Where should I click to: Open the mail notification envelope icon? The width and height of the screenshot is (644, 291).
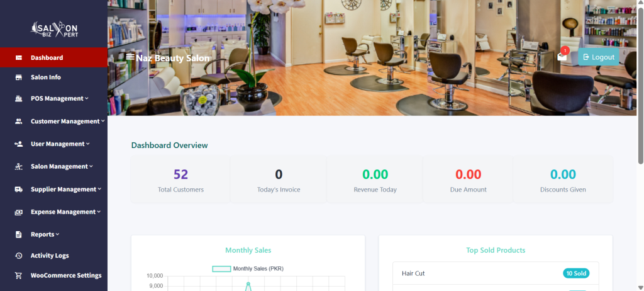(562, 57)
